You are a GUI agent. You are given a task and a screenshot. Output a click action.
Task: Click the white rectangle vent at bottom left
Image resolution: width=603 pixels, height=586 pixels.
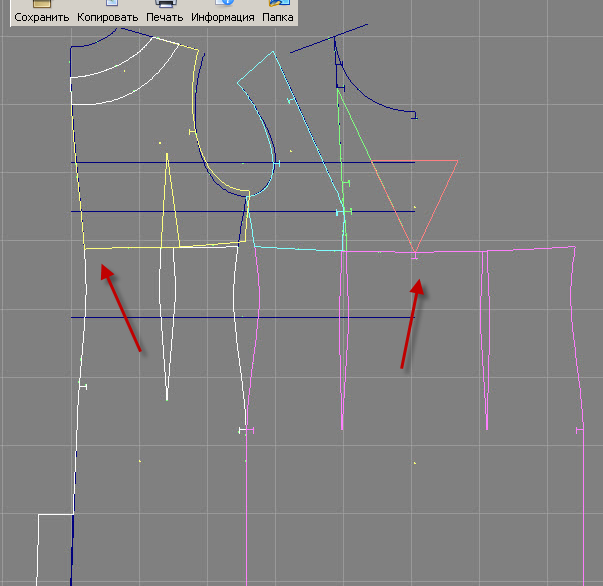[55, 549]
